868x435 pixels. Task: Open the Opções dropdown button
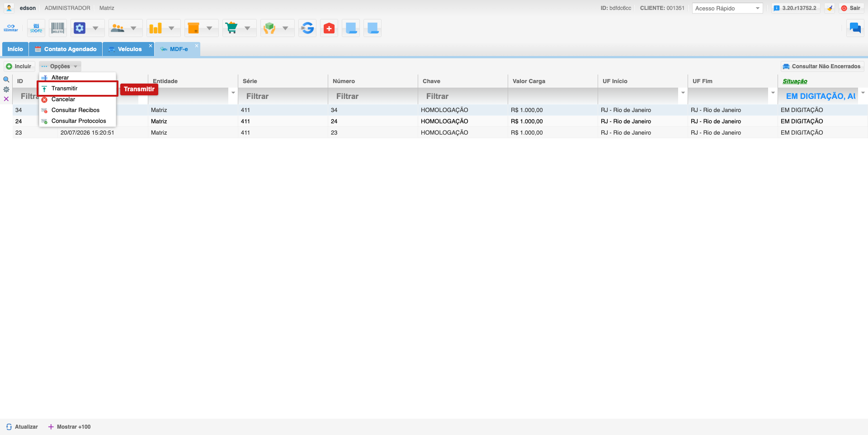[60, 66]
